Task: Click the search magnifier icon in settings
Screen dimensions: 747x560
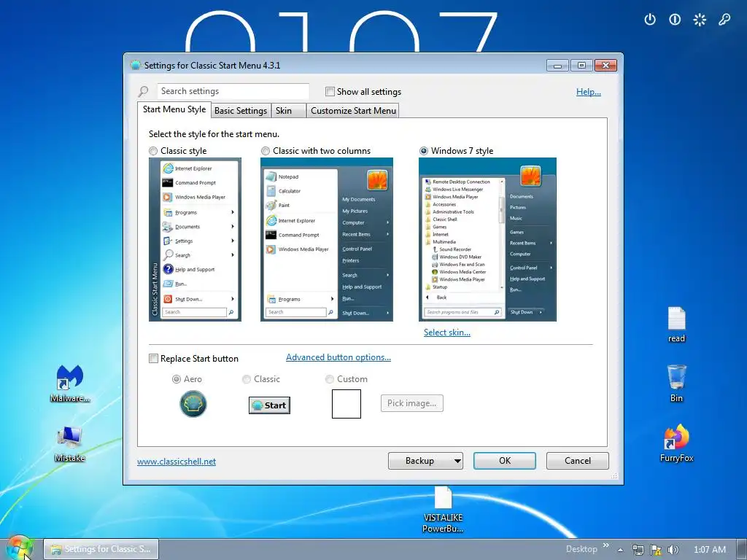Action: (143, 91)
